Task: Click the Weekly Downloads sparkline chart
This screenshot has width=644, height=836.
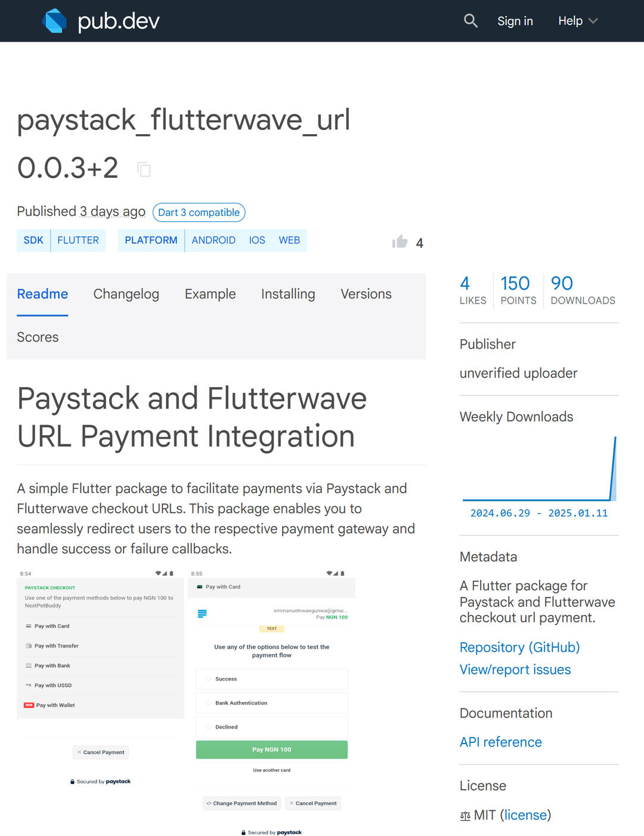Action: click(x=539, y=468)
